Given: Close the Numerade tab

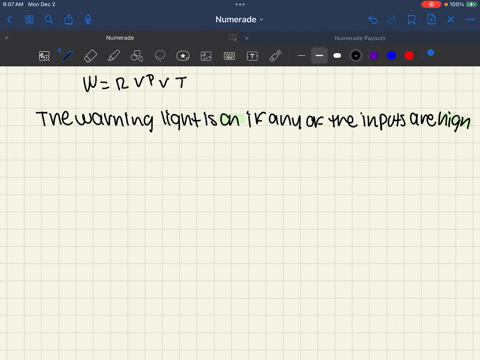Looking at the screenshot, I should [6, 38].
